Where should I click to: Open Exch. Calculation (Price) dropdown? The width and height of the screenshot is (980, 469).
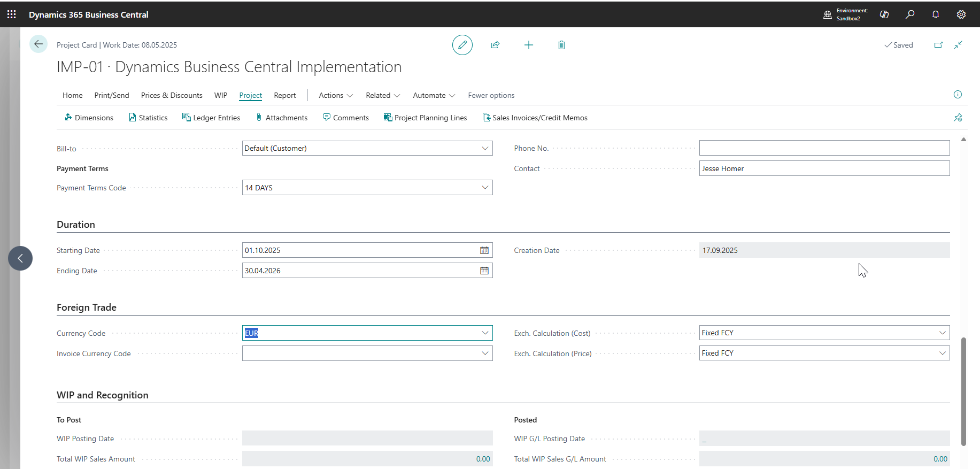point(942,353)
